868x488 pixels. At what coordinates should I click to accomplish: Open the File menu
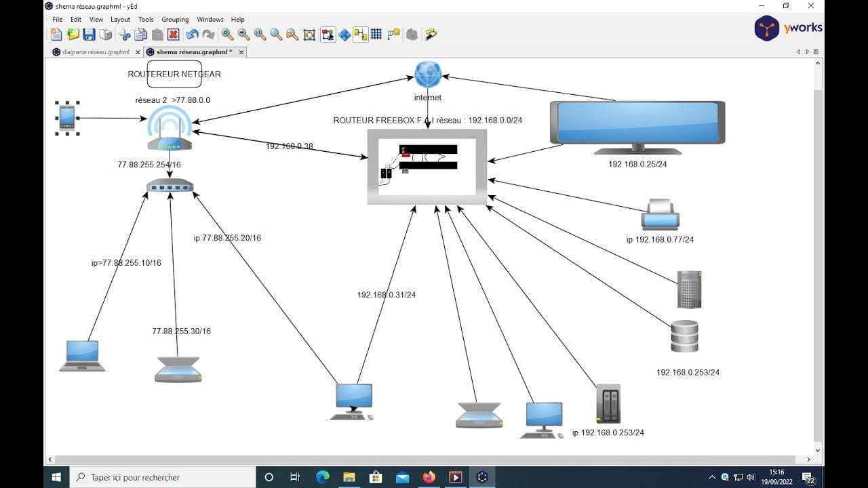coord(58,20)
